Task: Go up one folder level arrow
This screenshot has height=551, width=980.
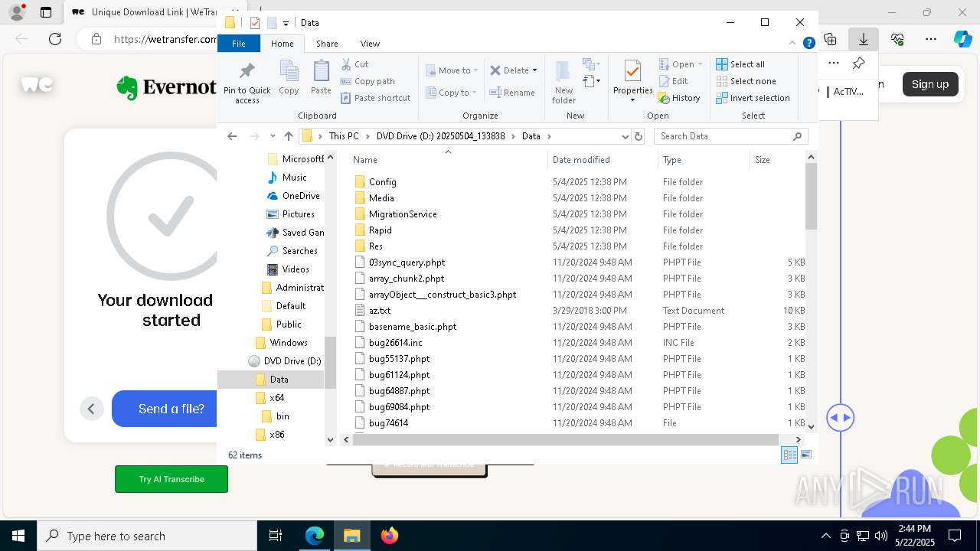Action: tap(288, 136)
